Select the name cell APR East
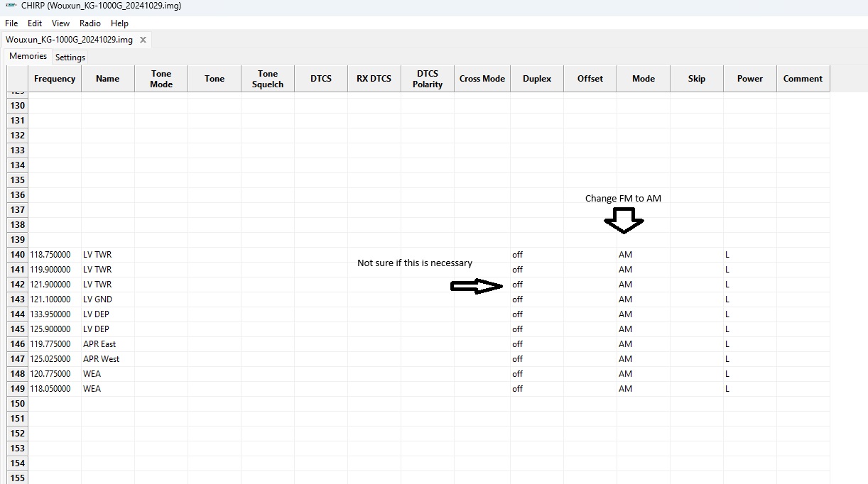The width and height of the screenshot is (868, 484). point(107,344)
